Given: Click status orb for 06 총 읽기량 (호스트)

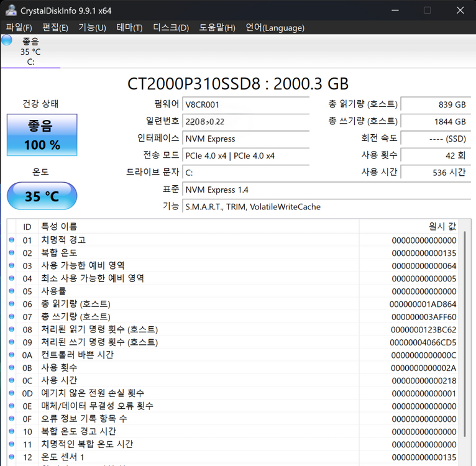Looking at the screenshot, I should (12, 304).
